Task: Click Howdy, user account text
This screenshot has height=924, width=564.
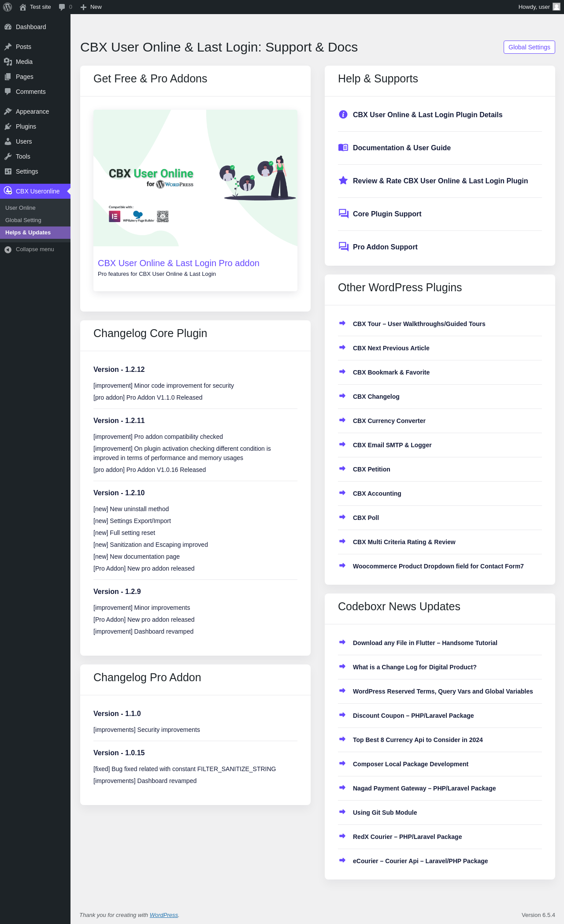Action: (x=534, y=7)
